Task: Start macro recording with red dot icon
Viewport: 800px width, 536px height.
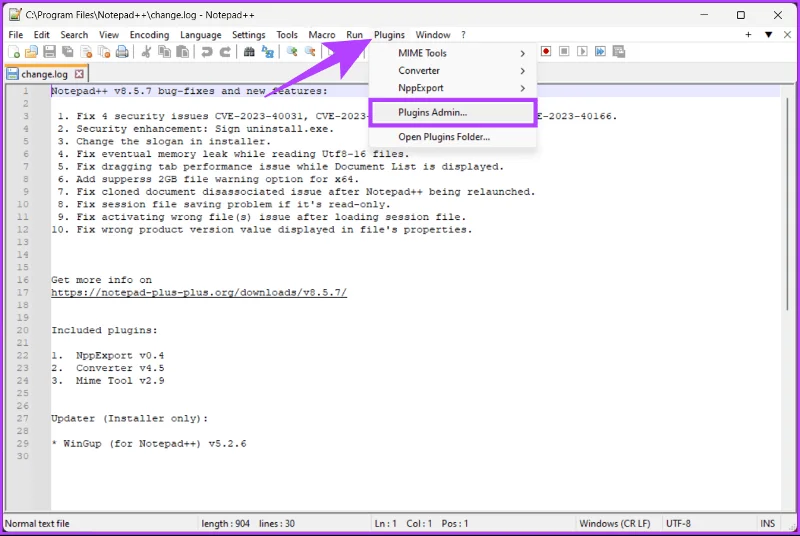Action: (546, 52)
